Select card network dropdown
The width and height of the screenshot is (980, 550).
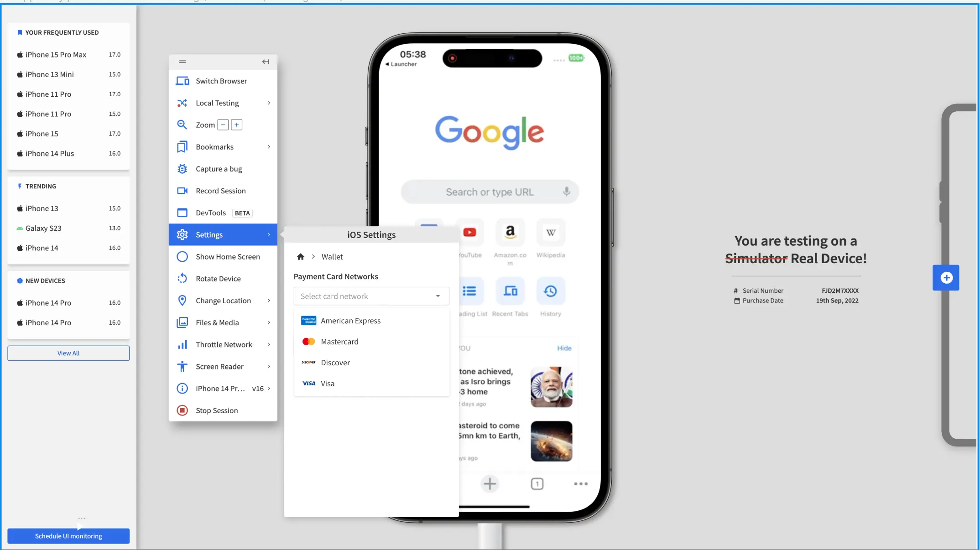371,296
